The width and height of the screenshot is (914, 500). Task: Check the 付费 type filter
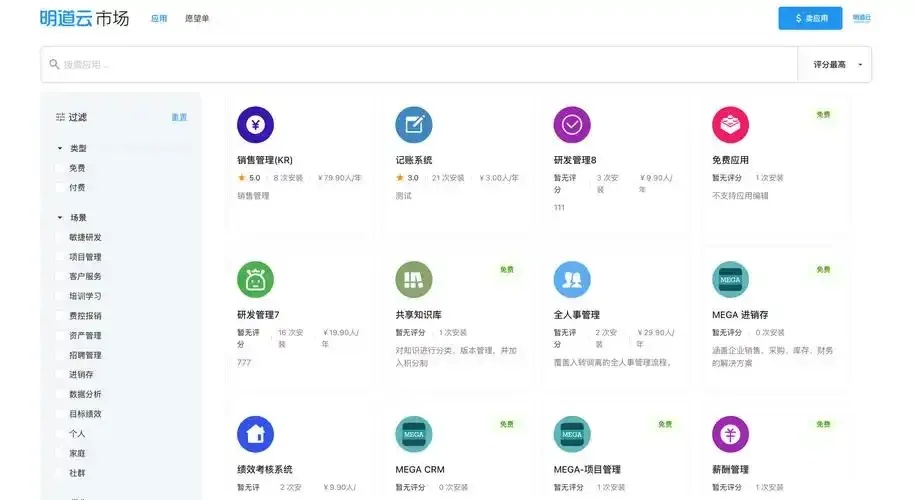tap(59, 188)
